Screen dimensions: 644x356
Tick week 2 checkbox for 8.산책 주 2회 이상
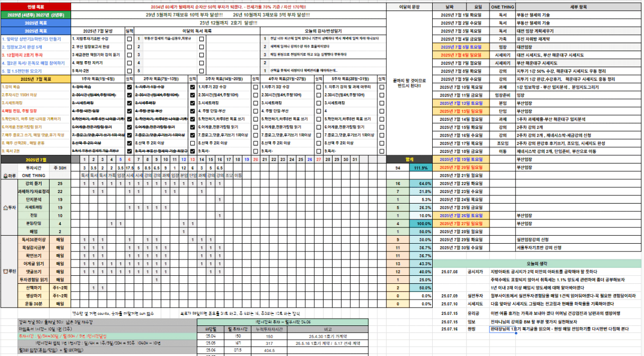(x=192, y=142)
